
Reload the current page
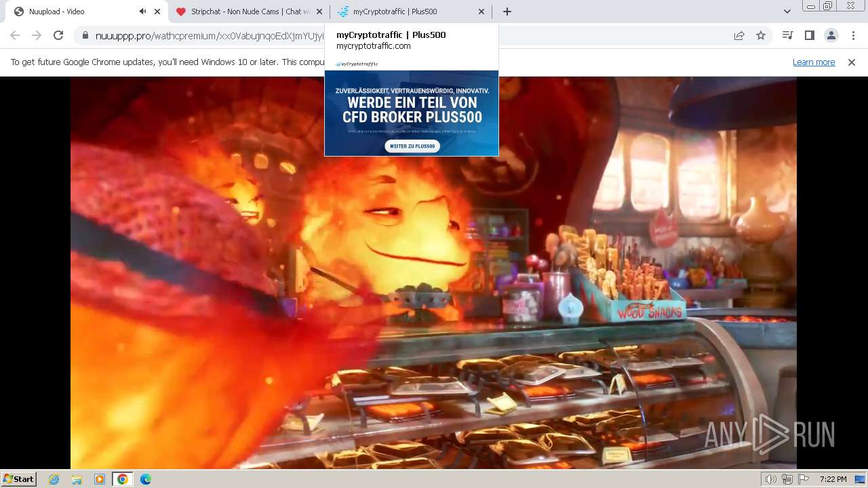click(x=58, y=35)
